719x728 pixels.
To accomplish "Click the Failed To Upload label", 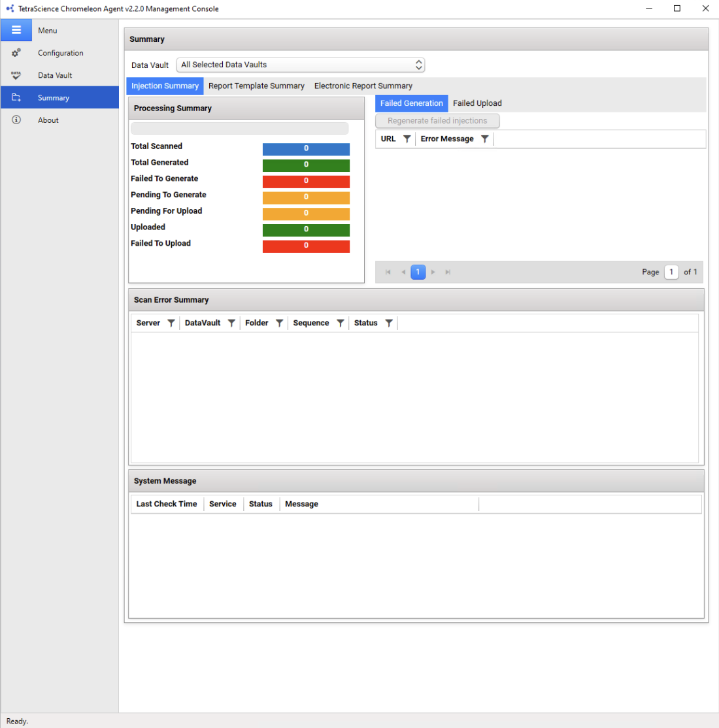I will (161, 243).
